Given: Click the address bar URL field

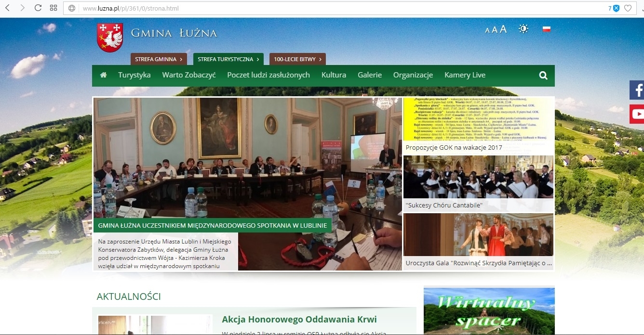Looking at the screenshot, I should (337, 8).
